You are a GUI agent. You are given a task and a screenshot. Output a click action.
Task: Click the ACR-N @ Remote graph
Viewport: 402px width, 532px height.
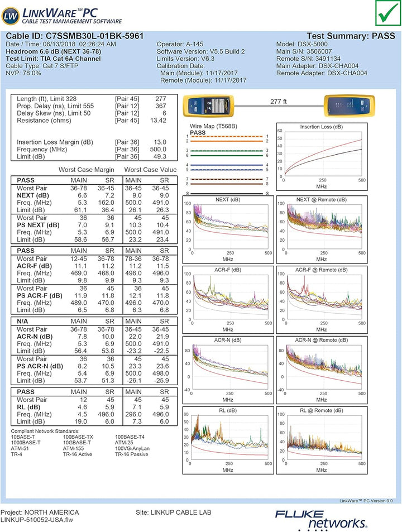(x=322, y=367)
